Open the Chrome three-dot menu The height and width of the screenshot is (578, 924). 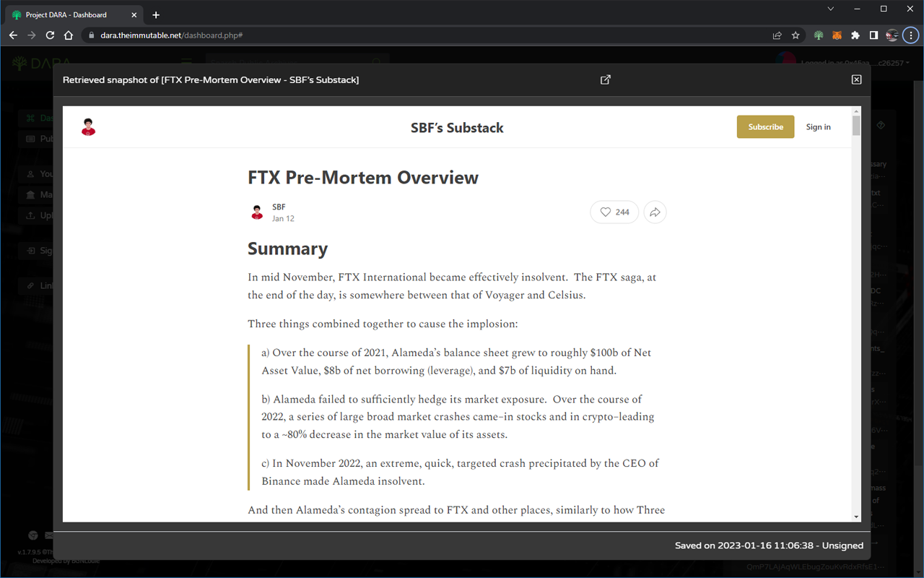point(911,35)
